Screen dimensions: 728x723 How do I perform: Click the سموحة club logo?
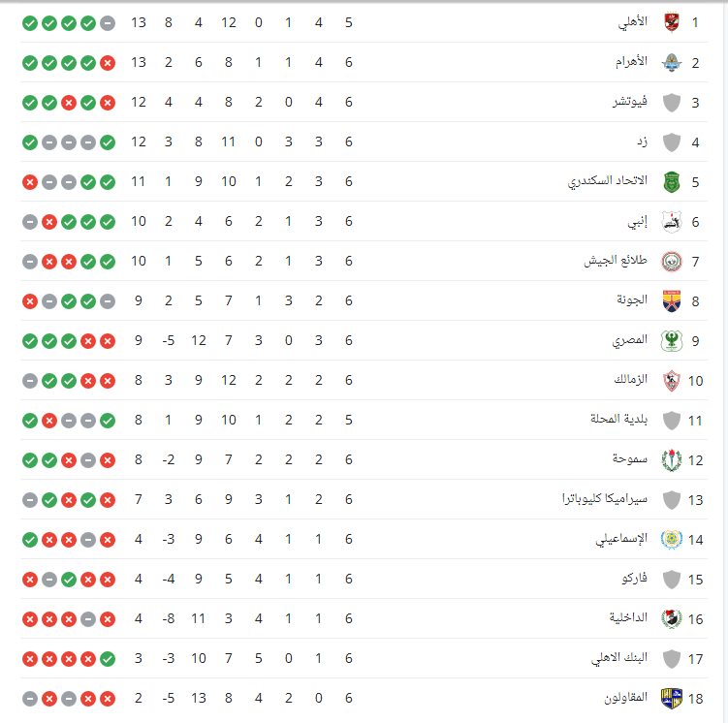click(x=670, y=460)
